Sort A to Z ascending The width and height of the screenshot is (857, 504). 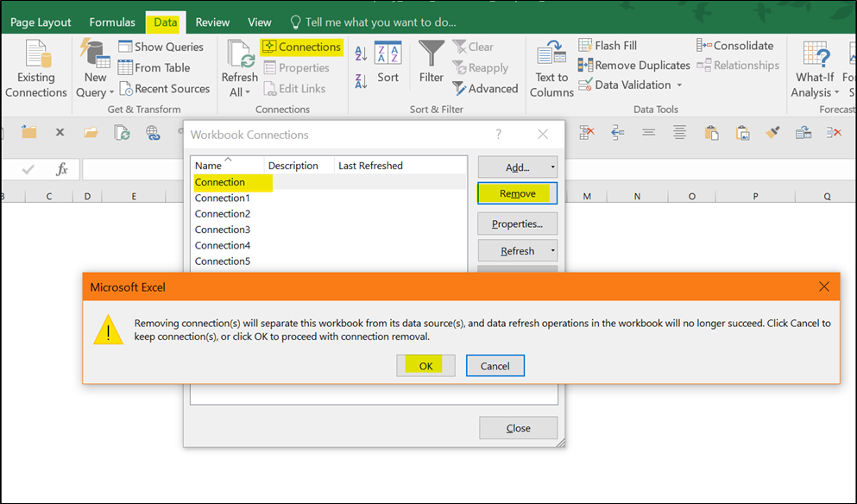tap(361, 54)
